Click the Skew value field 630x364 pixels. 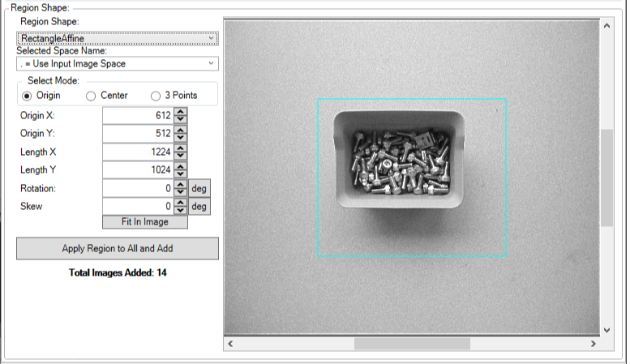pos(138,206)
